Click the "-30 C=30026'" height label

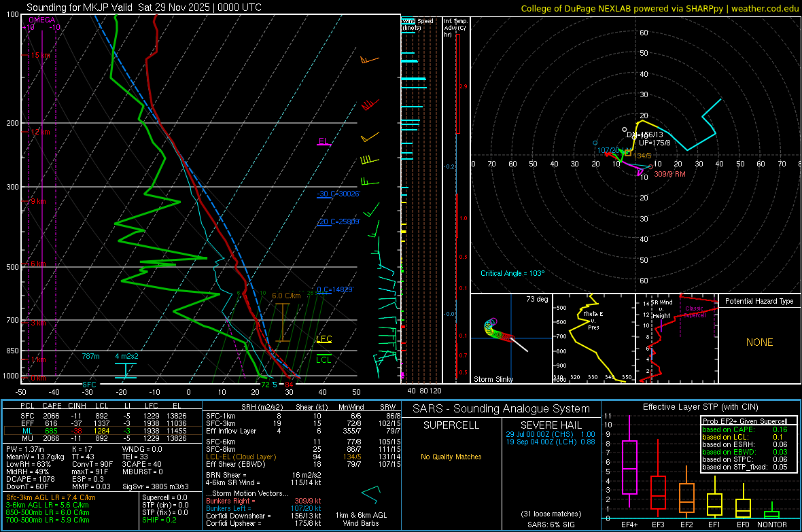pyautogui.click(x=338, y=194)
